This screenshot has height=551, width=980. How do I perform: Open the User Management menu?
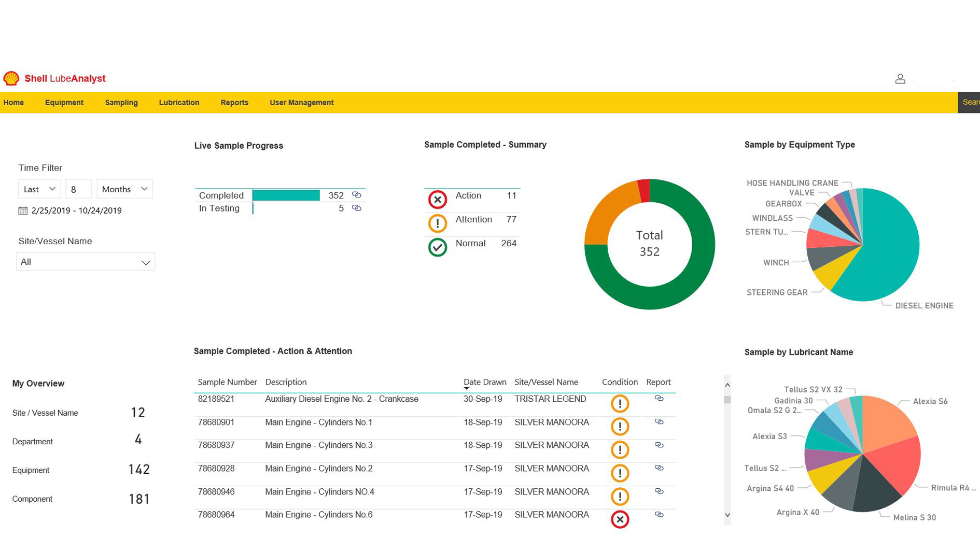click(x=302, y=103)
